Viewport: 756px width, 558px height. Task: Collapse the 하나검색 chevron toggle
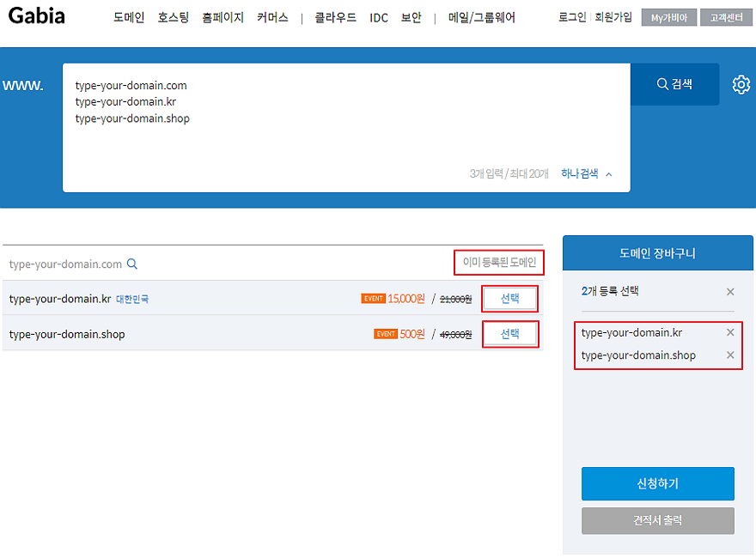[608, 174]
